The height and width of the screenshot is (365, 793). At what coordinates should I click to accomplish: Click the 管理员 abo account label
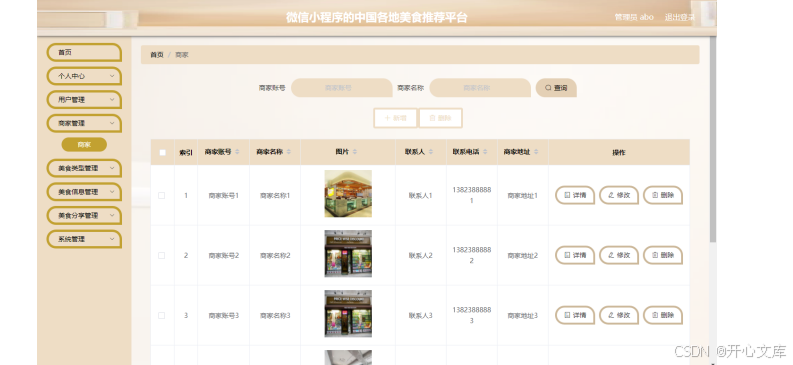[634, 17]
